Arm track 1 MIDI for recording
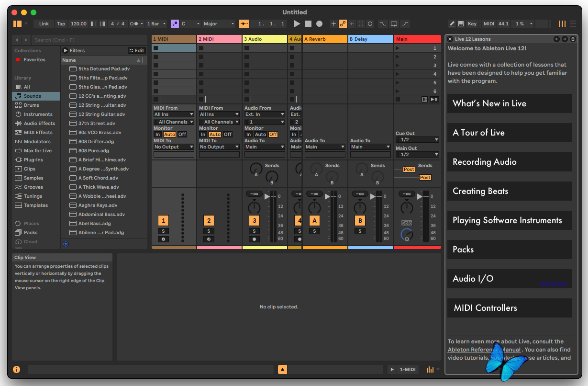This screenshot has width=588, height=386. (164, 239)
